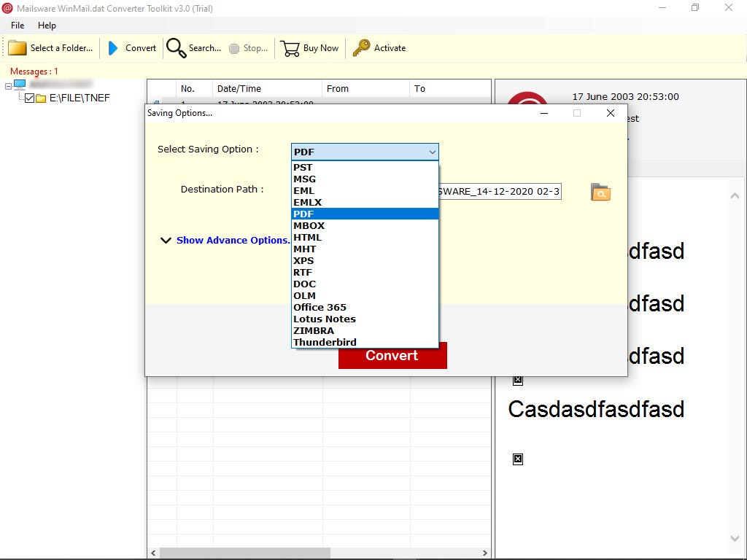Choose the highlighted PDF list option
747x560 pixels.
click(365, 214)
